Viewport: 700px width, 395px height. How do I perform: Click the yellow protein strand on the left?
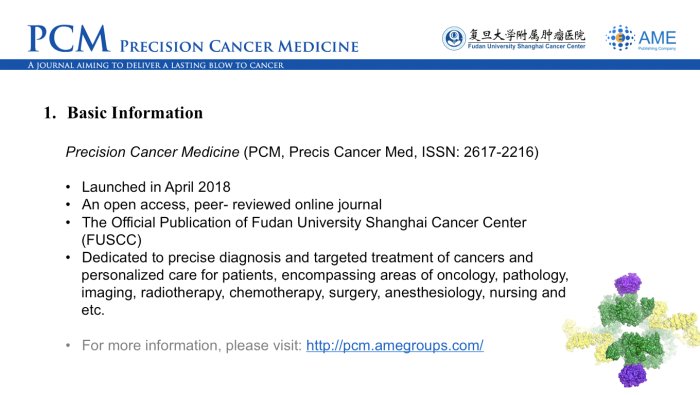(x=584, y=340)
